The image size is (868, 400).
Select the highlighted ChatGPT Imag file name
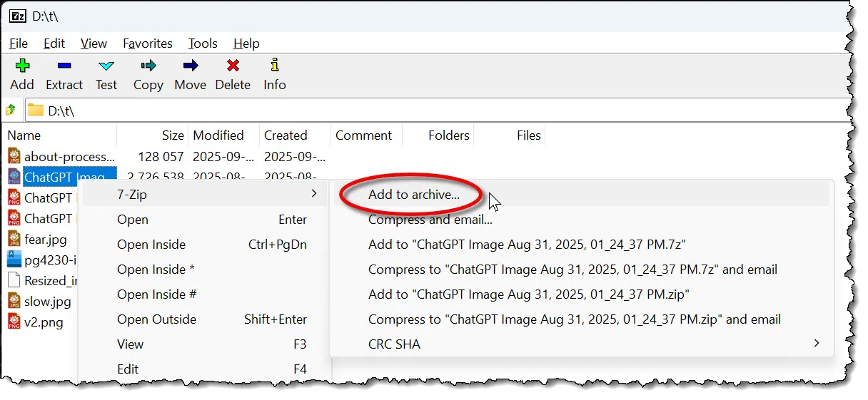pyautogui.click(x=65, y=176)
